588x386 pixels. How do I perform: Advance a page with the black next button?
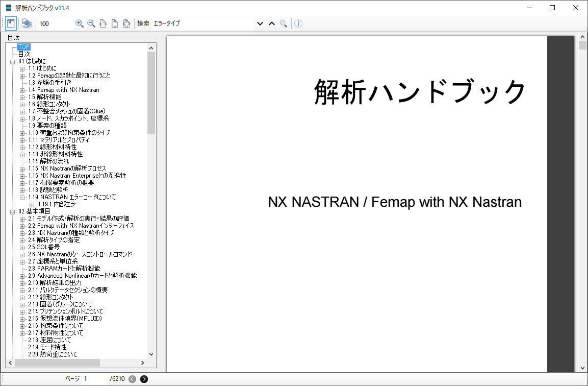point(144,379)
